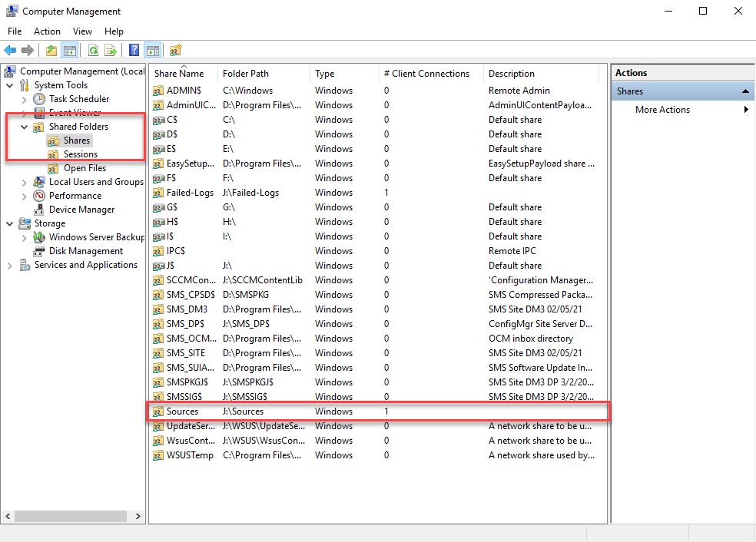
Task: Sort by the Type column header
Action: [x=344, y=74]
